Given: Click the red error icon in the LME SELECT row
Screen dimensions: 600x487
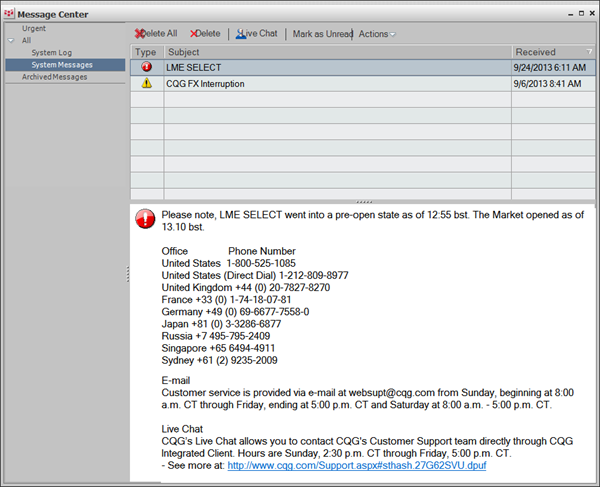Looking at the screenshot, I should point(146,67).
